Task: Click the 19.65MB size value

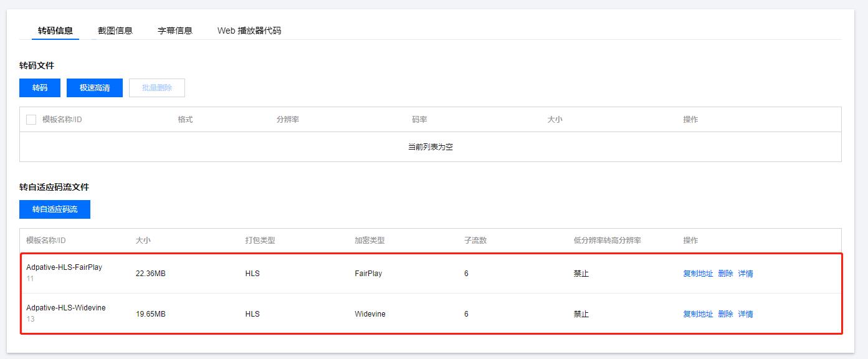Action: (151, 314)
